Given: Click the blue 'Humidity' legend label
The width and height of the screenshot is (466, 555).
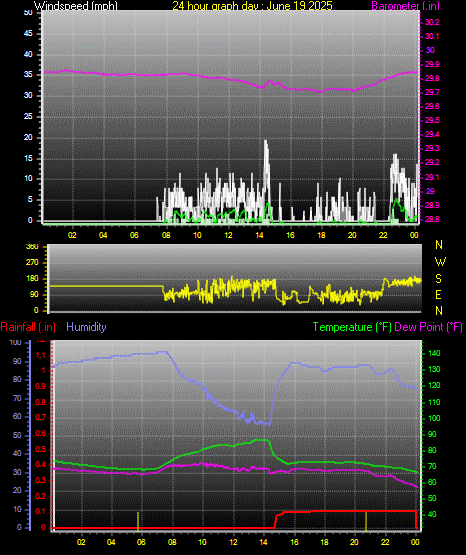Looking at the screenshot, I should (x=86, y=327).
